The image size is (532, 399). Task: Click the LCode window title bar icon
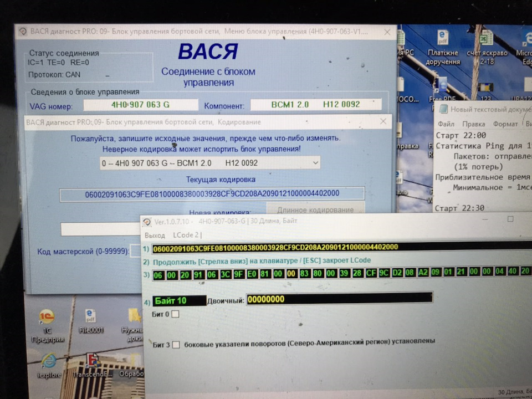point(147,222)
